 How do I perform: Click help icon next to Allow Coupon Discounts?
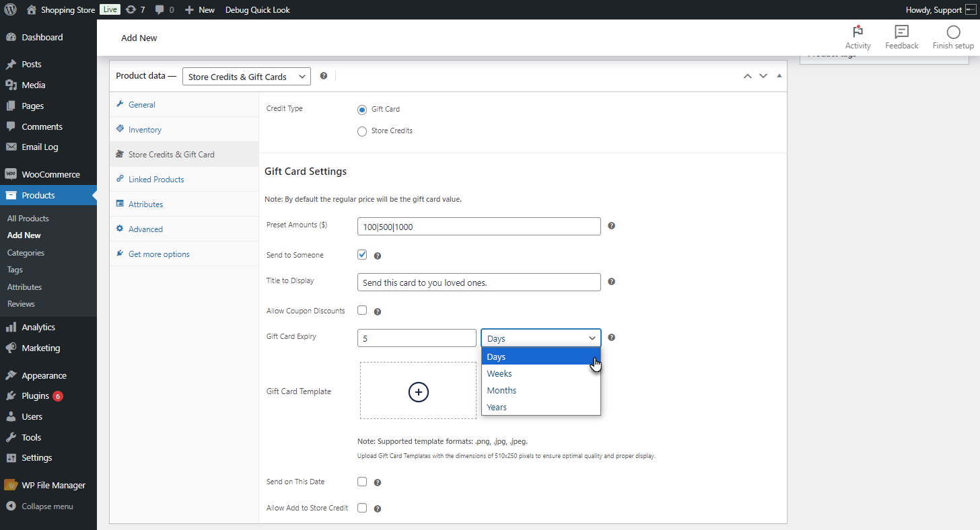378,311
